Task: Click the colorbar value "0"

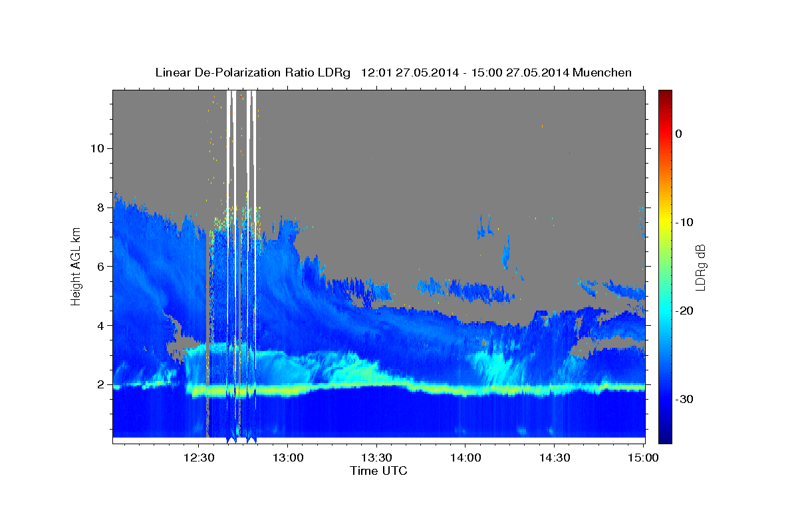Action: coord(678,134)
